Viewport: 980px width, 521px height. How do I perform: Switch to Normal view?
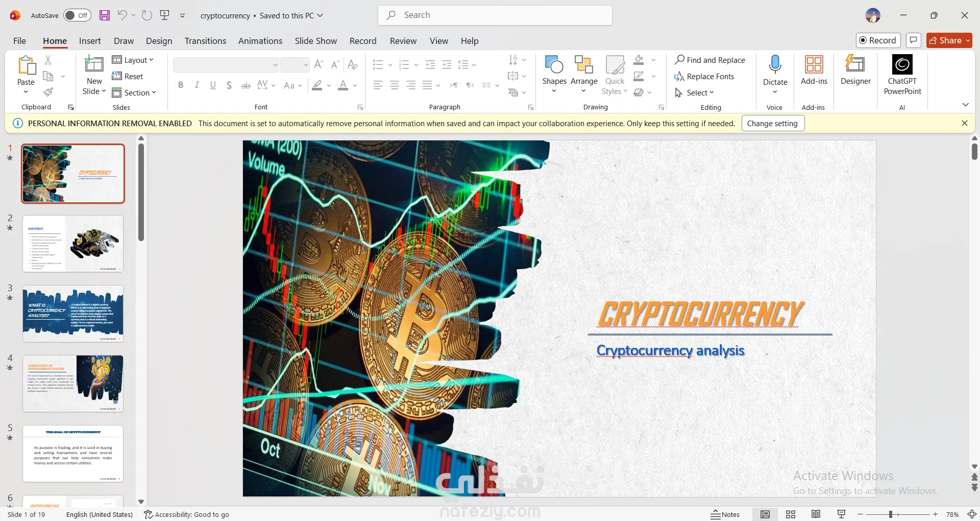tap(765, 514)
